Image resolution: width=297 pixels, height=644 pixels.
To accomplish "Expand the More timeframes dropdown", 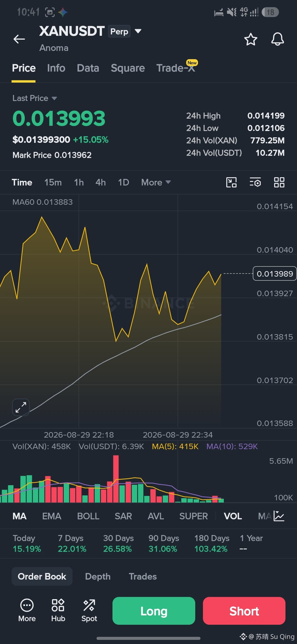I will (x=156, y=182).
